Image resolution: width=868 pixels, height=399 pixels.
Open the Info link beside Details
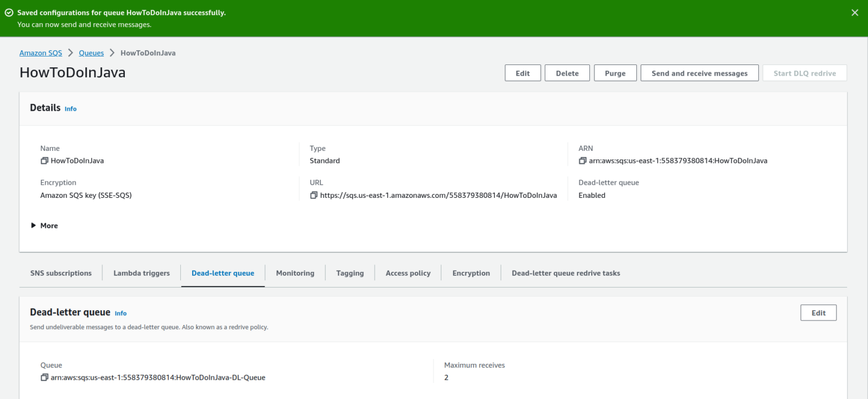(70, 109)
